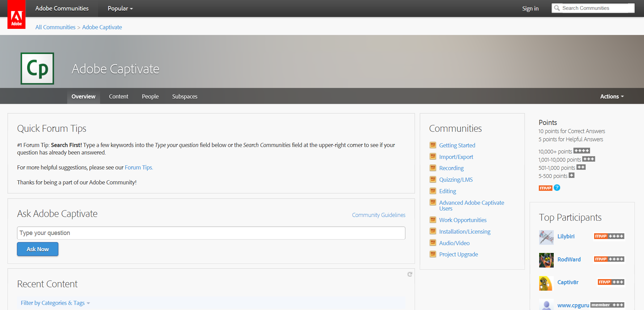Click the Work Opportunities community icon
This screenshot has width=644, height=310.
433,220
